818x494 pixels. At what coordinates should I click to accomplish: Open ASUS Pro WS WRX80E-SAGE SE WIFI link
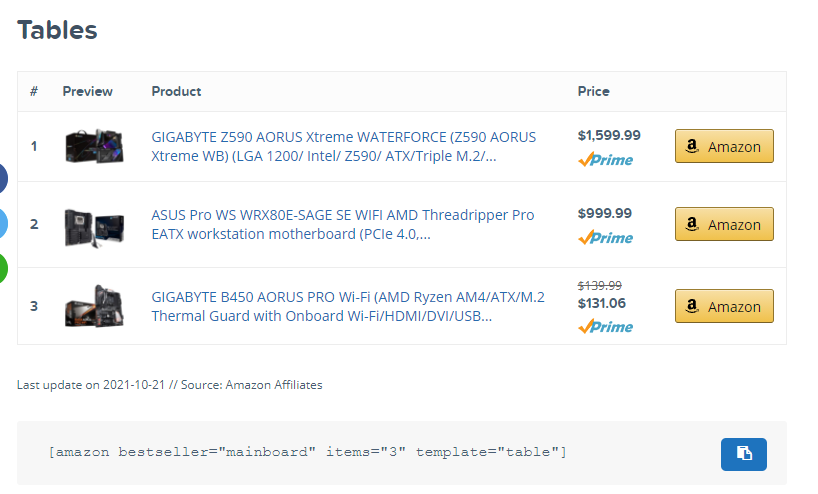point(343,224)
